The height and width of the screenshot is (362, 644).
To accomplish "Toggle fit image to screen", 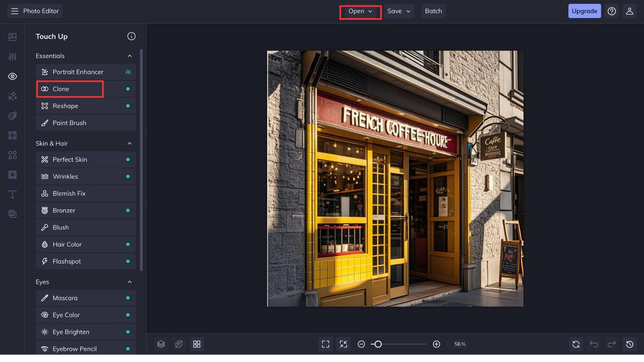I will [325, 344].
